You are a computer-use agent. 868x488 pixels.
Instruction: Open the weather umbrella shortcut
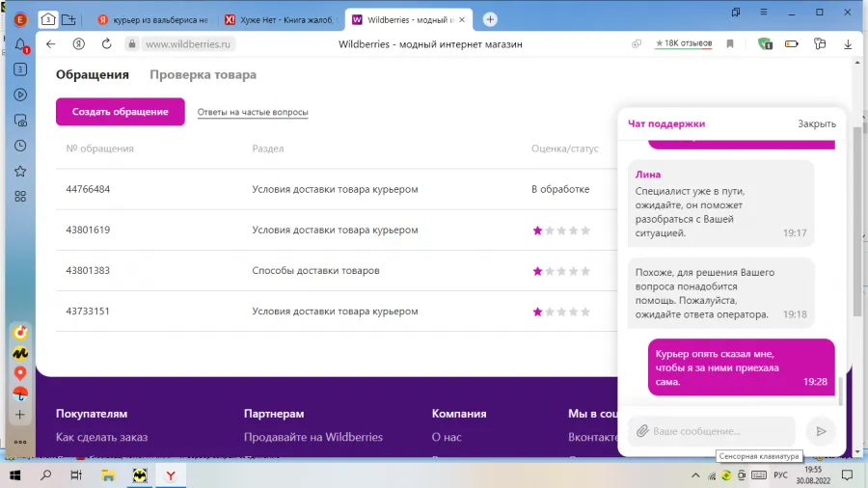tap(20, 393)
